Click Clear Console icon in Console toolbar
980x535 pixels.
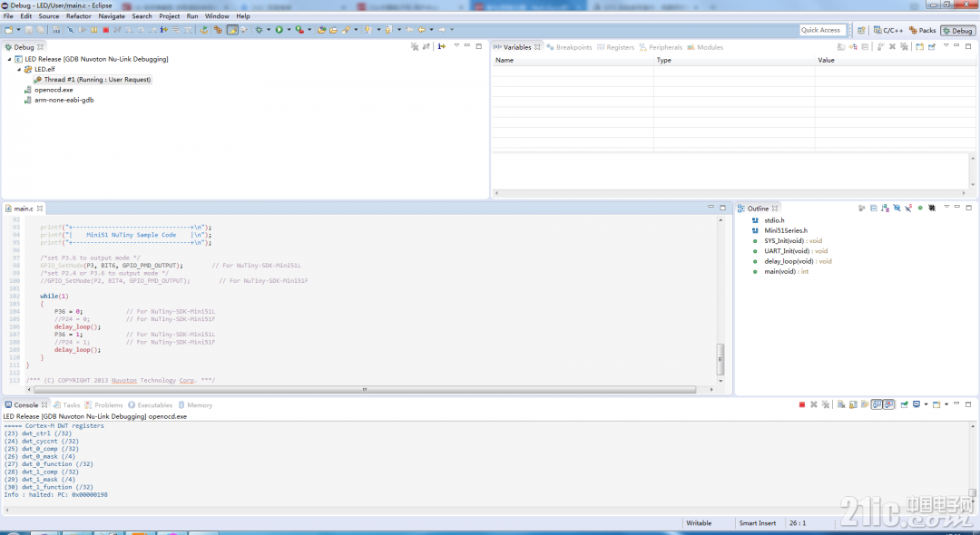pos(841,404)
